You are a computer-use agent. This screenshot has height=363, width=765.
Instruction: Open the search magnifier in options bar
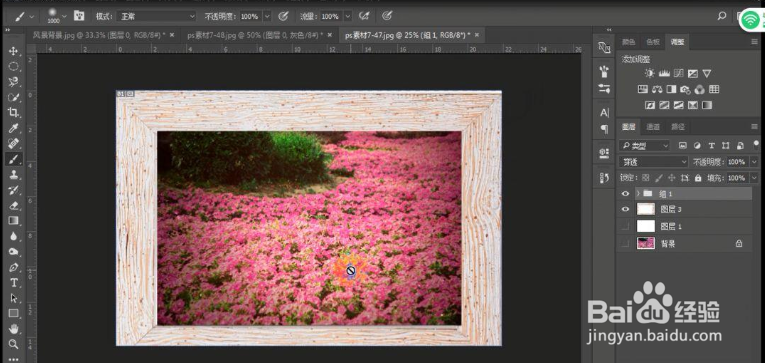pyautogui.click(x=722, y=16)
